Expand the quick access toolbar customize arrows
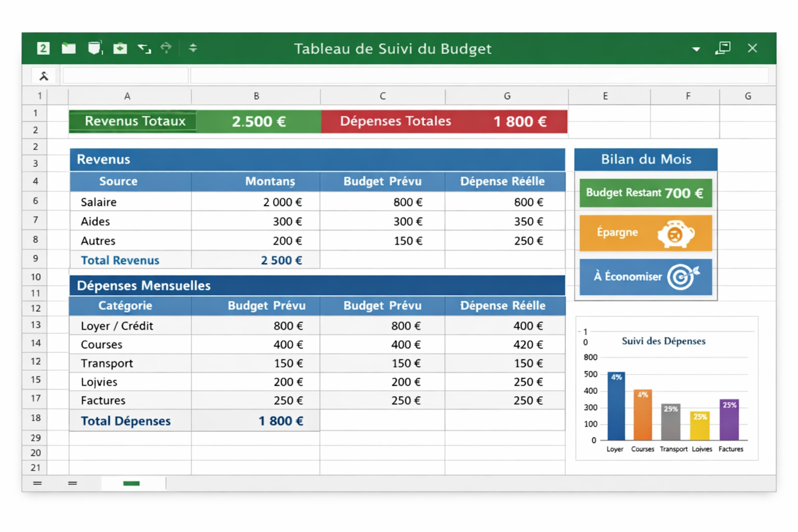This screenshot has height=532, width=798. [193, 48]
